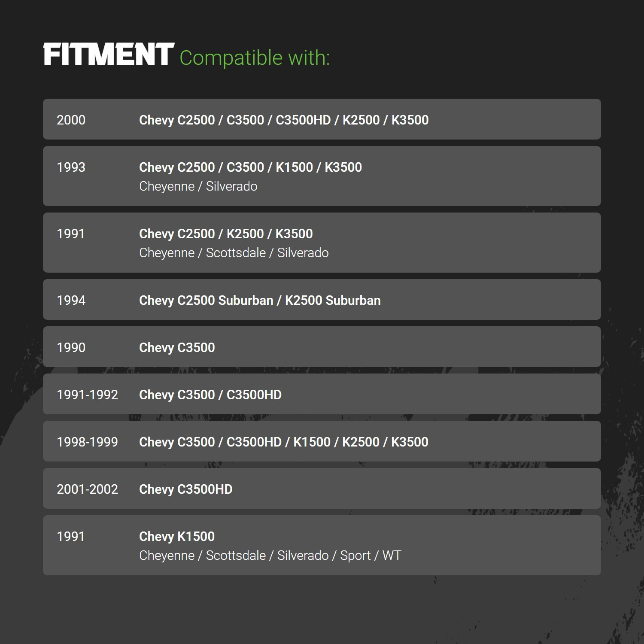Click the 1998-1999 year range label
The image size is (644, 644).
[x=88, y=442]
